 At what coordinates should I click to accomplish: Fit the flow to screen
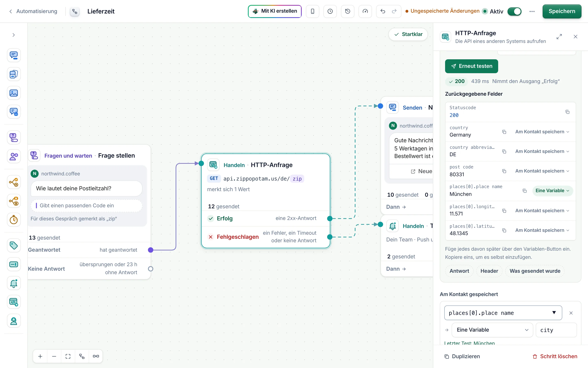click(x=68, y=356)
